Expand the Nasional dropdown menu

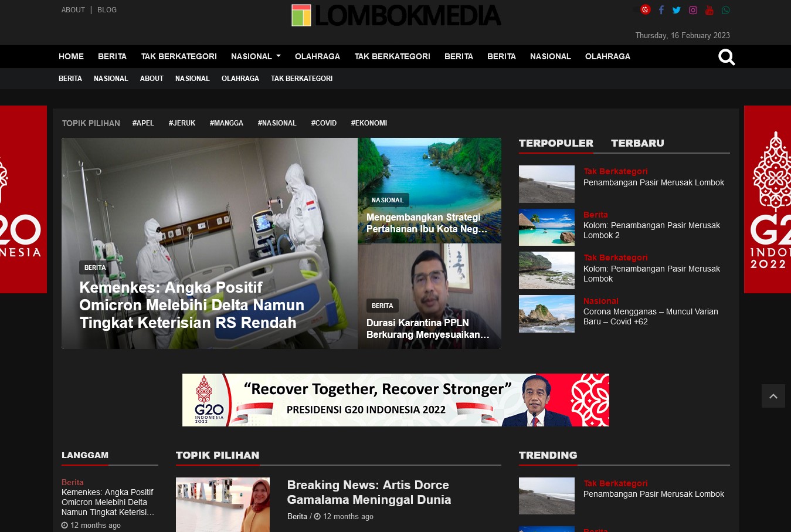click(x=256, y=56)
